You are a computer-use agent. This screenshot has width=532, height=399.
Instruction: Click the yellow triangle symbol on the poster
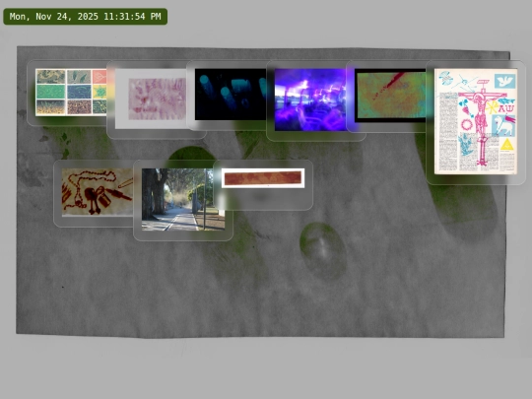tap(507, 145)
